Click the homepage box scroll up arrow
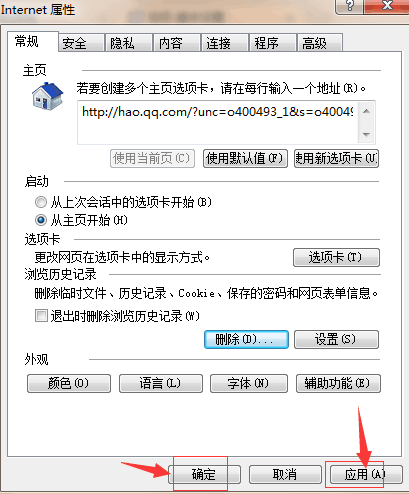This screenshot has width=409, height=494. pos(366,112)
